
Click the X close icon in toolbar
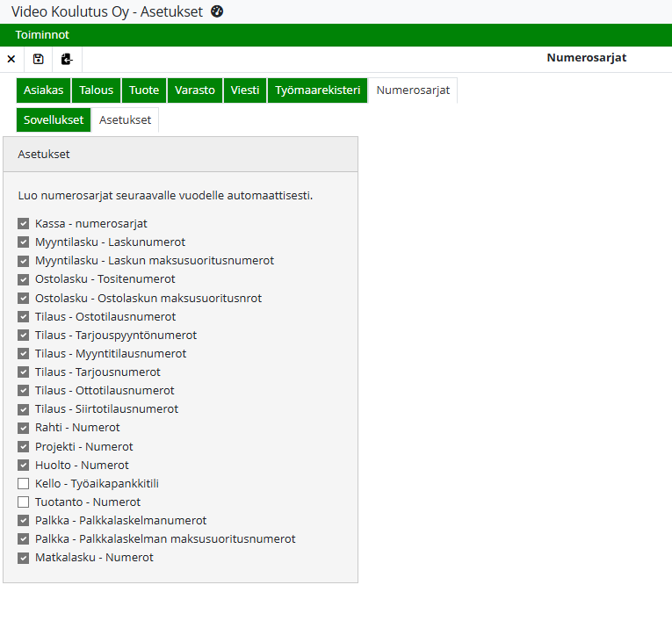point(11,59)
